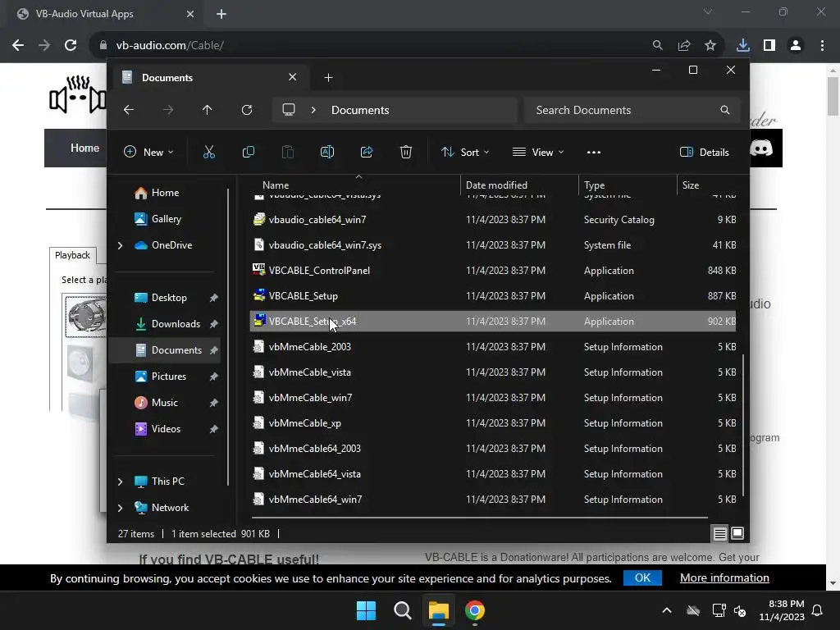
Task: Click Chrome taskbar icon
Action: tap(475, 610)
